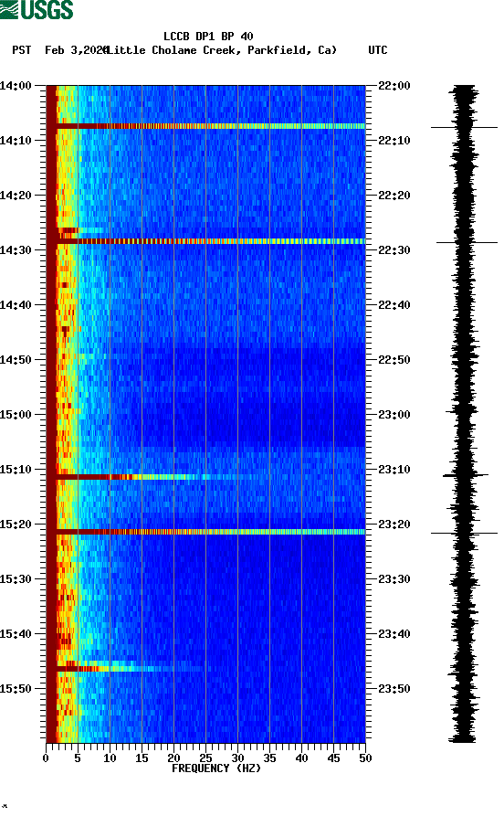504x816 pixels.
Task: Click the 23:00 UTC time label
Action: click(x=394, y=415)
